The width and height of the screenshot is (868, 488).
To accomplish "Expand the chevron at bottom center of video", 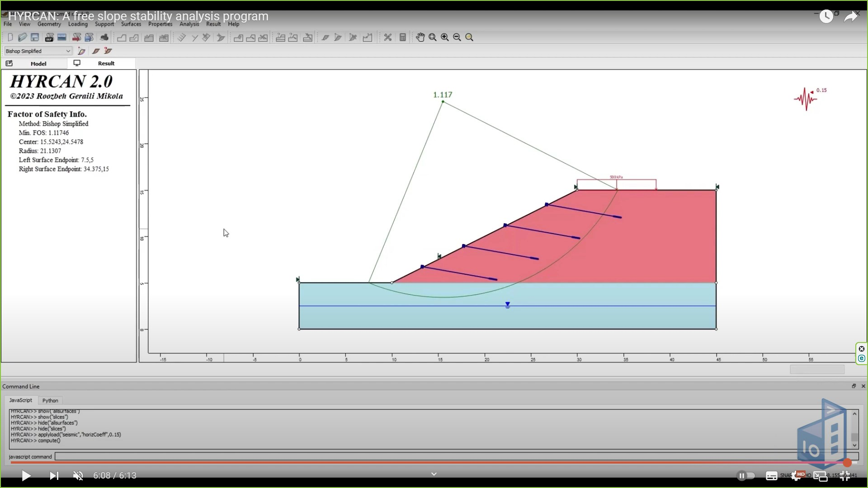I will tap(434, 474).
